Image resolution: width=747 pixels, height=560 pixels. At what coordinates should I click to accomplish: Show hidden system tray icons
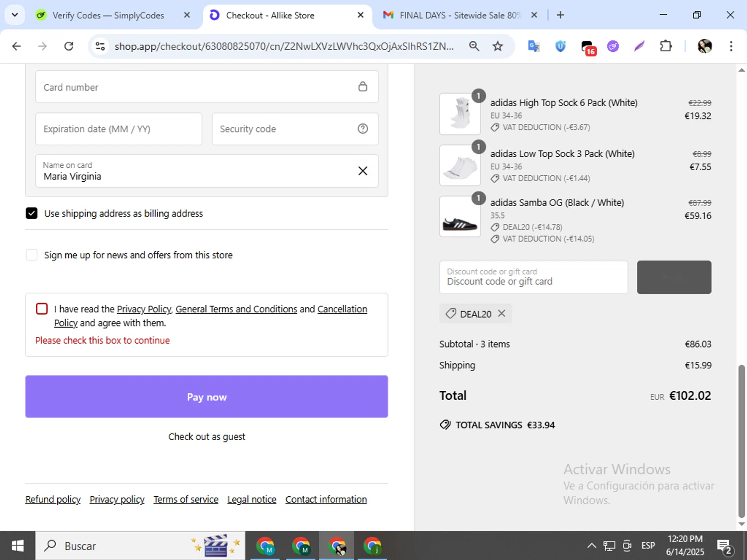pyautogui.click(x=592, y=546)
